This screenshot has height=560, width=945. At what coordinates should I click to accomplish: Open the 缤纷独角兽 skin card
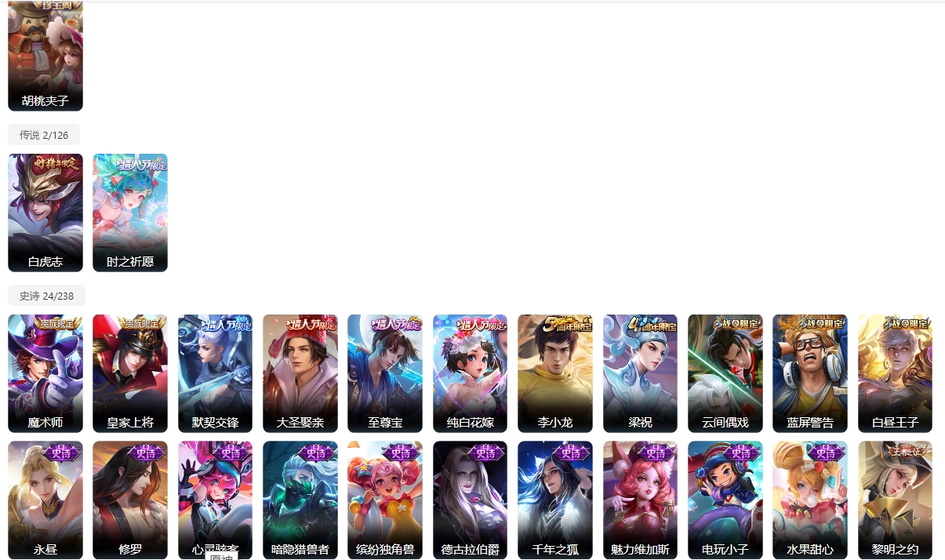pos(385,500)
